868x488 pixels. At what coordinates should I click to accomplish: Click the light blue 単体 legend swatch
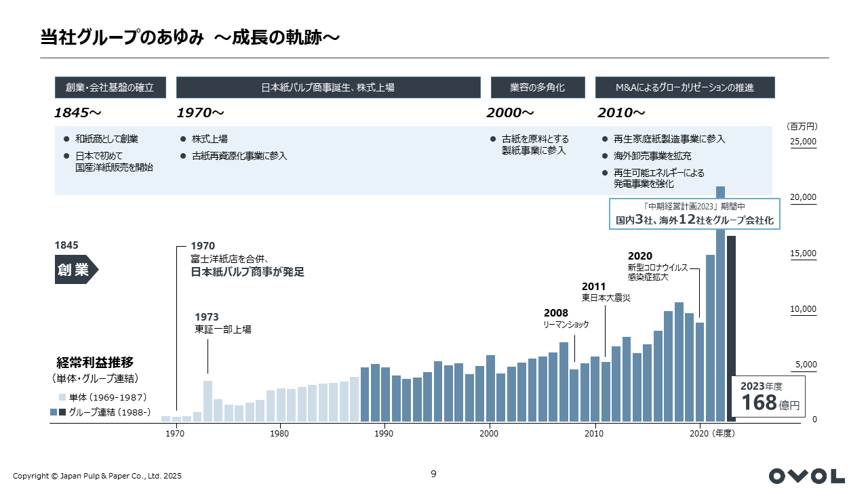pyautogui.click(x=62, y=397)
